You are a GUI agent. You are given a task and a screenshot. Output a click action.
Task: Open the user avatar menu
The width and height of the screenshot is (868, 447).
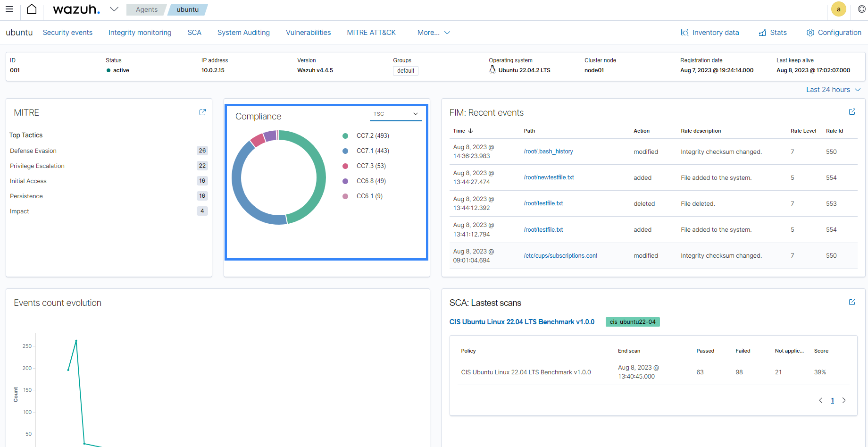click(x=838, y=9)
